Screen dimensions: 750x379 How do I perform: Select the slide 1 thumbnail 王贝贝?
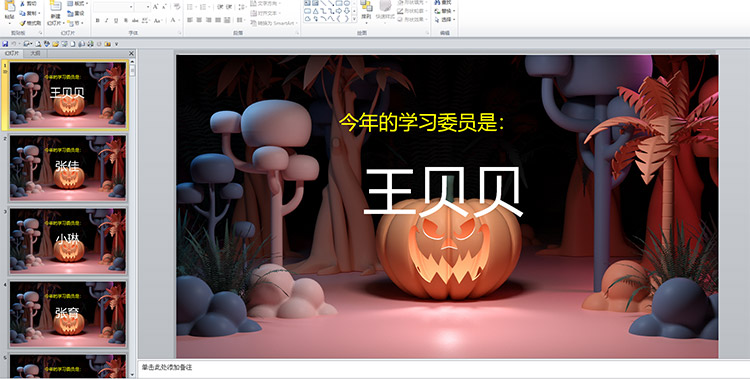(68, 95)
